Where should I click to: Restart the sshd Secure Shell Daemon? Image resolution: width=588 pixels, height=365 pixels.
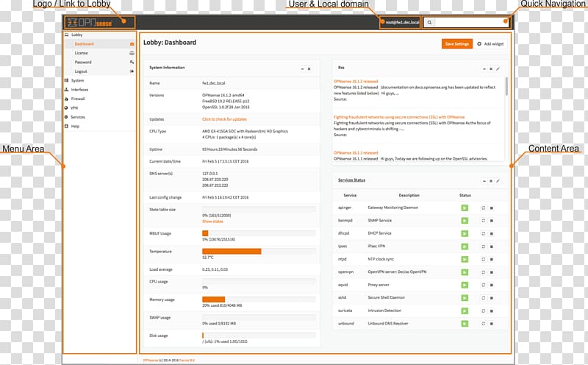[484, 298]
